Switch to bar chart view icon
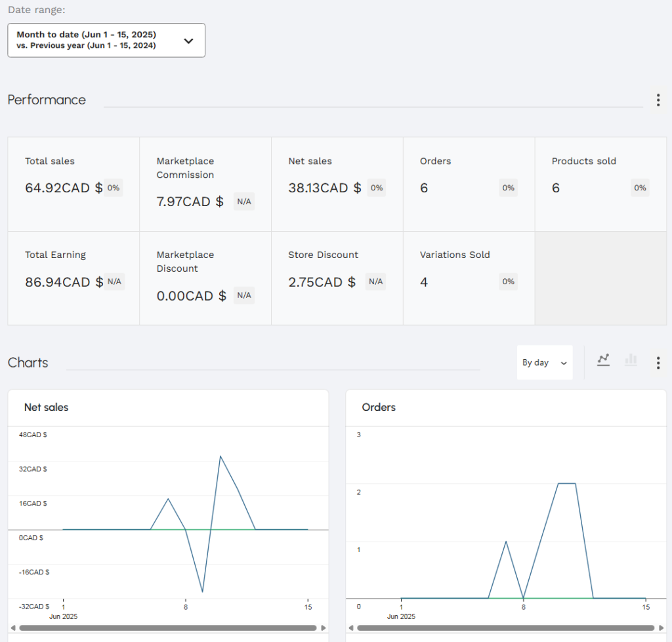672x642 pixels. click(x=631, y=360)
